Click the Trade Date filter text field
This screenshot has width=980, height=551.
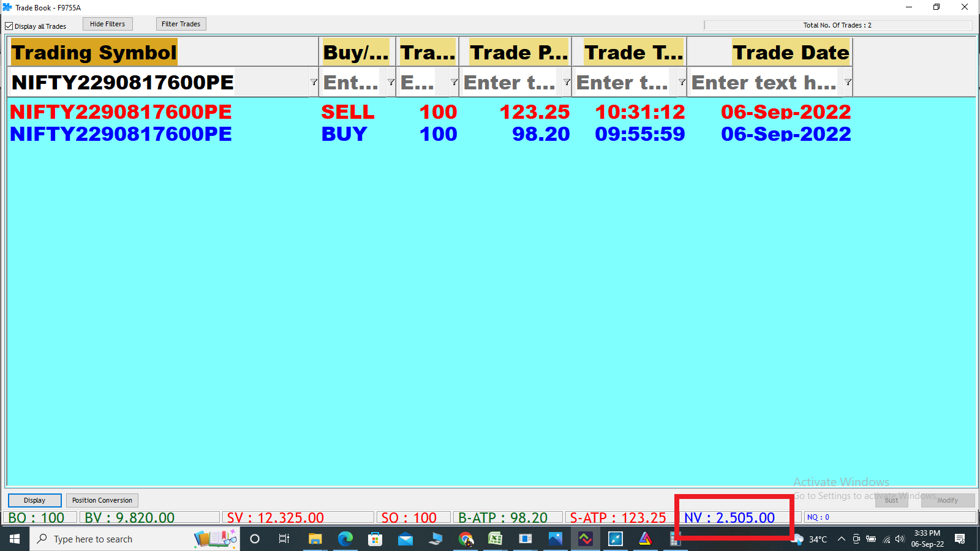pos(766,82)
